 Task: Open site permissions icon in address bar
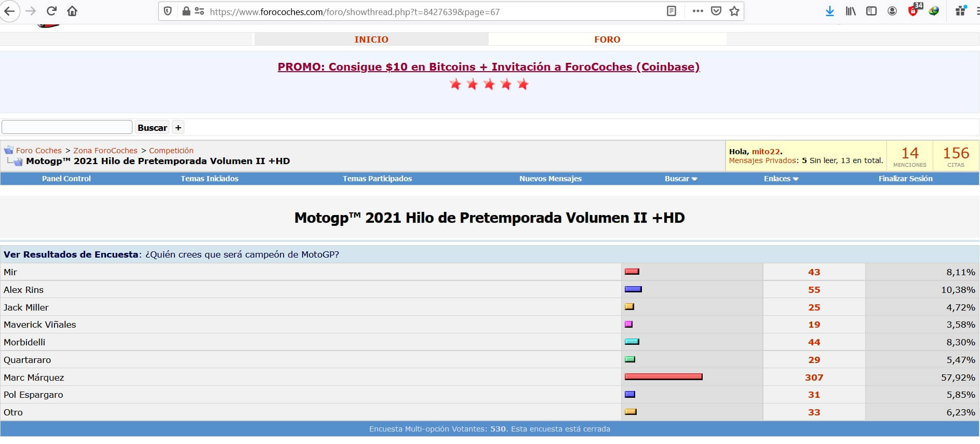pyautogui.click(x=199, y=11)
